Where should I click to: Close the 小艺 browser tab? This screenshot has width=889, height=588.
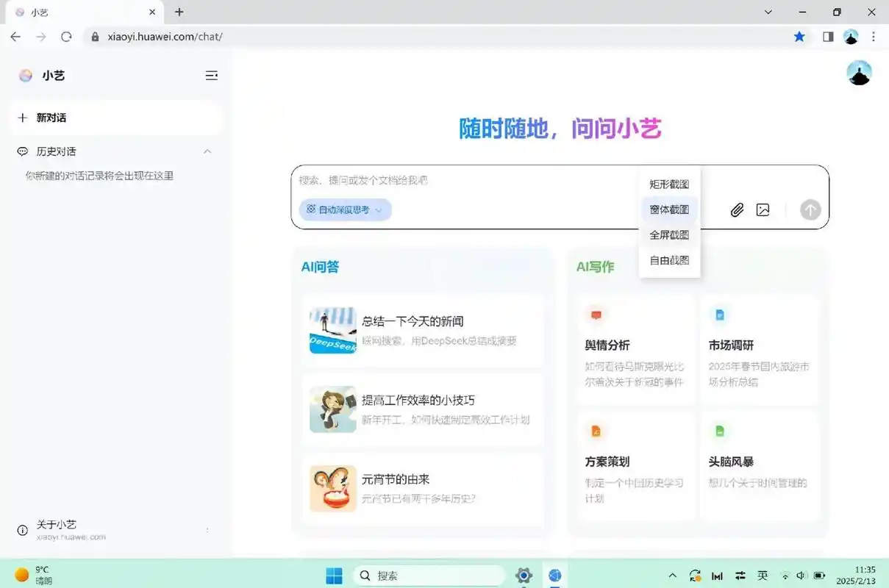point(152,12)
